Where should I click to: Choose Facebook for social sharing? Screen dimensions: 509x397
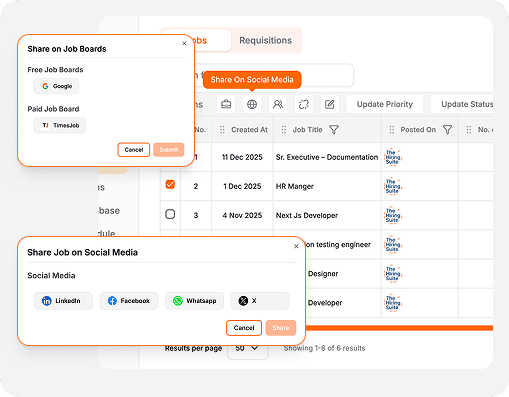[129, 301]
